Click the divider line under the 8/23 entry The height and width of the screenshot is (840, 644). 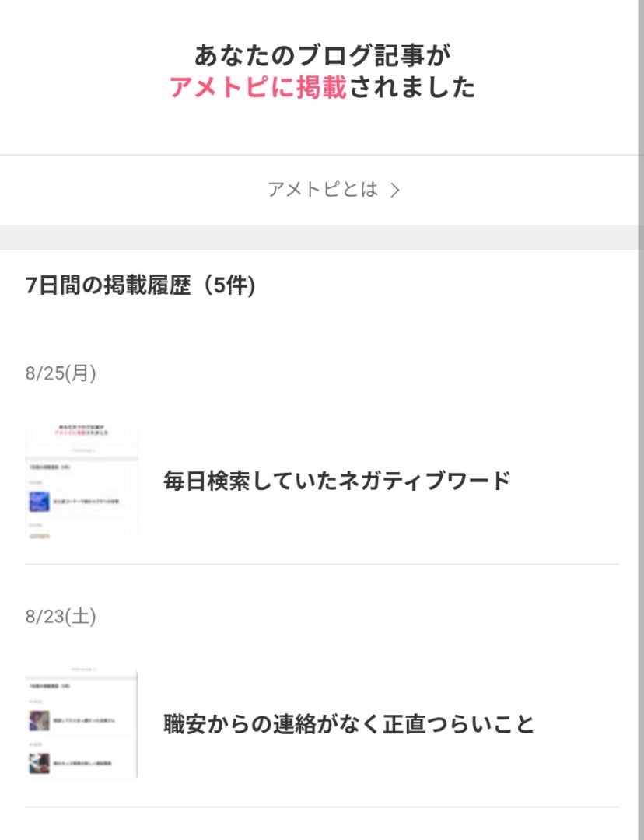[x=322, y=807]
